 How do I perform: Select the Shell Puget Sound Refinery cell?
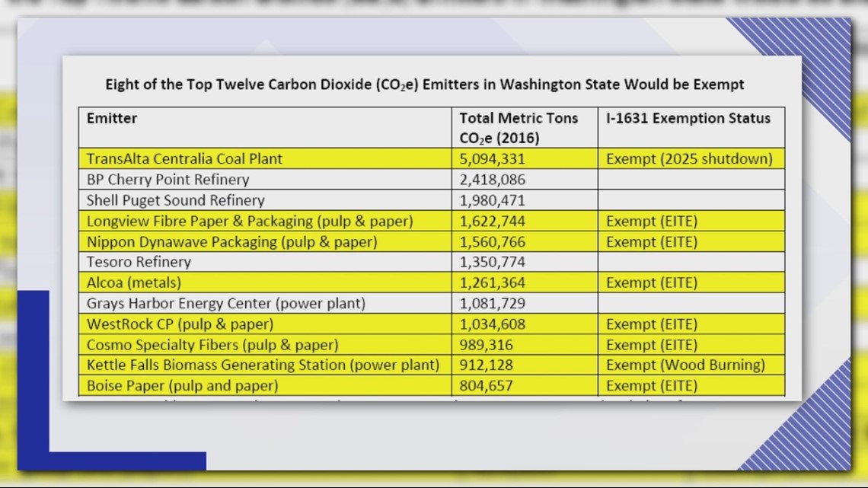[175, 200]
